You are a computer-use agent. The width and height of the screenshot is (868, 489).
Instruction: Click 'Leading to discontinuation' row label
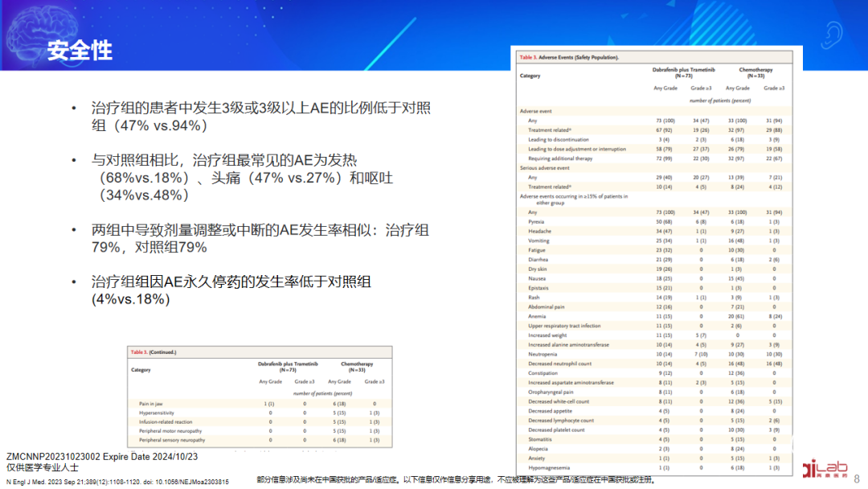(x=558, y=140)
